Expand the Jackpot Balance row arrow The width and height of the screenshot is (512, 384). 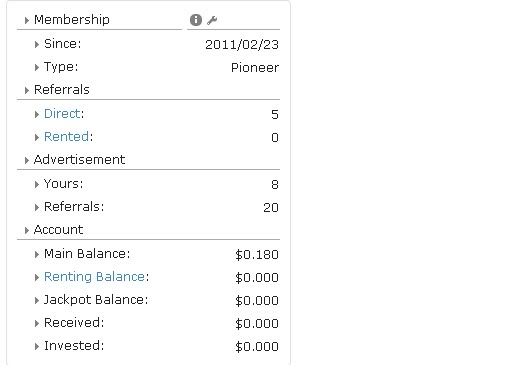(37, 300)
